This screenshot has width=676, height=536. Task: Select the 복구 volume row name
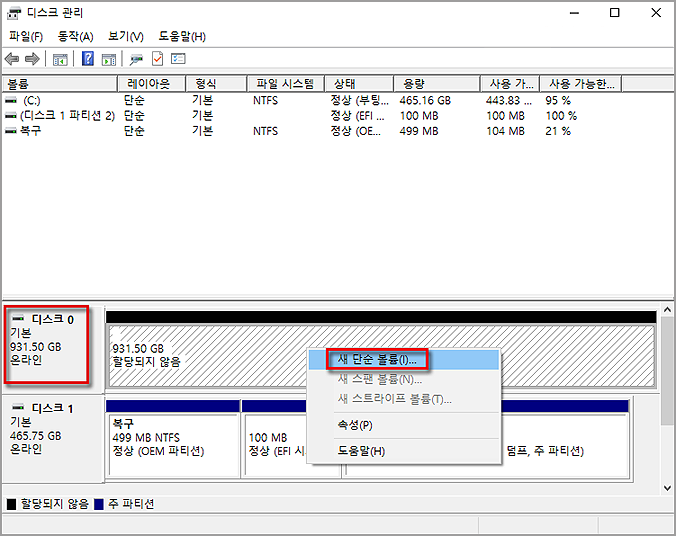30,131
